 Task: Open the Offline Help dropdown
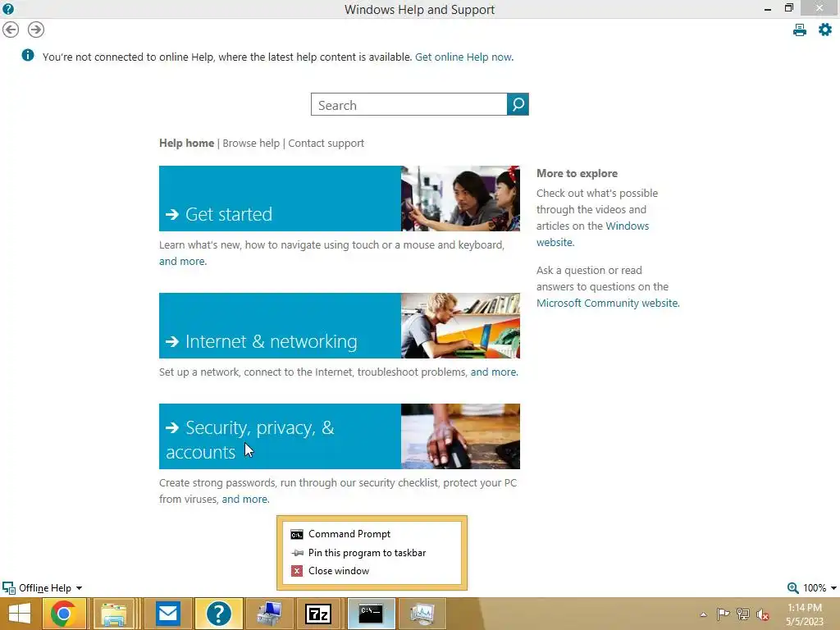click(x=43, y=587)
